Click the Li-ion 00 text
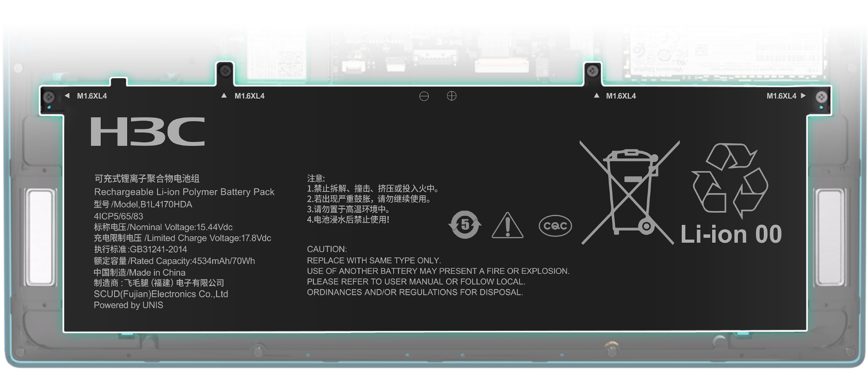This screenshot has width=868, height=369. (731, 234)
